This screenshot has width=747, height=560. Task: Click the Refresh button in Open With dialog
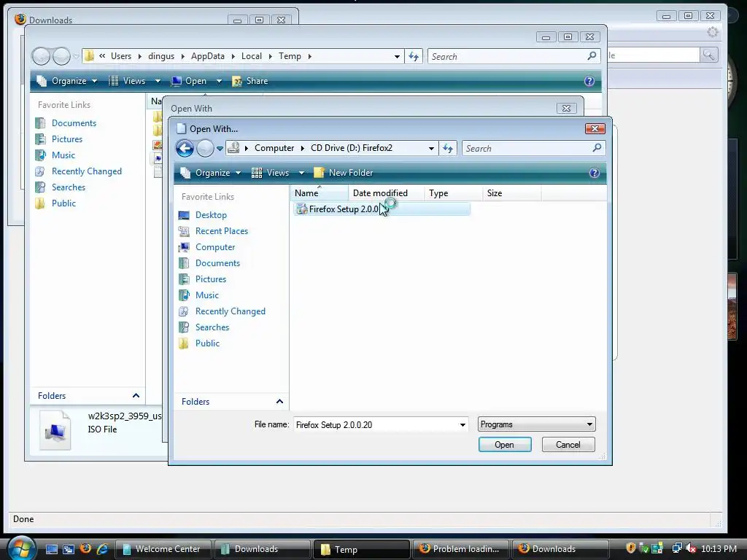click(448, 149)
